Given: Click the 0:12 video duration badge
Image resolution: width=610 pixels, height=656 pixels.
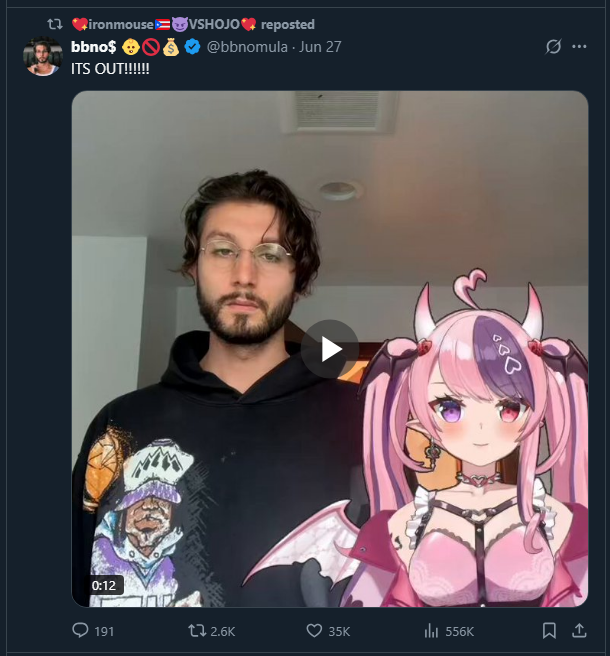Looking at the screenshot, I should [x=104, y=585].
